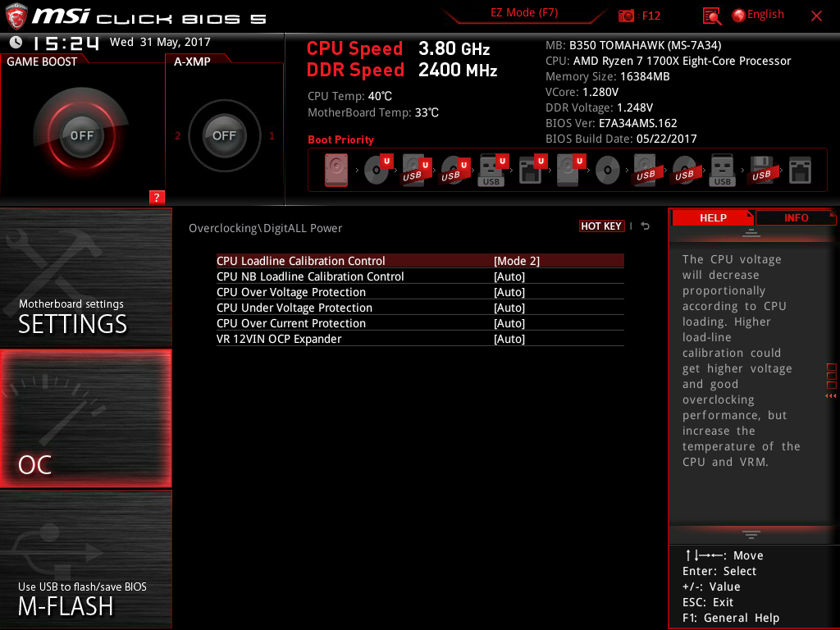Click the Boot Priority label
The height and width of the screenshot is (630, 840).
[x=340, y=139]
